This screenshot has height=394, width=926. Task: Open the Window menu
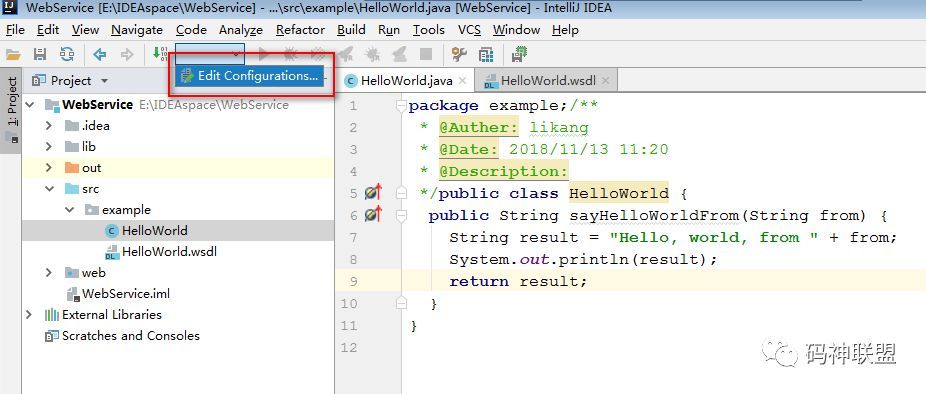[517, 30]
